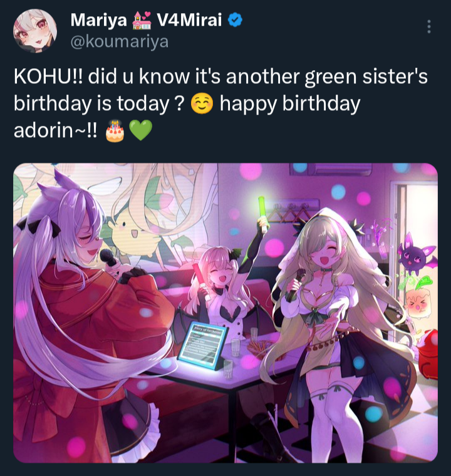Image resolution: width=451 pixels, height=476 pixels.
Task: Open Mariya's profile picture avatar
Action: (x=35, y=30)
